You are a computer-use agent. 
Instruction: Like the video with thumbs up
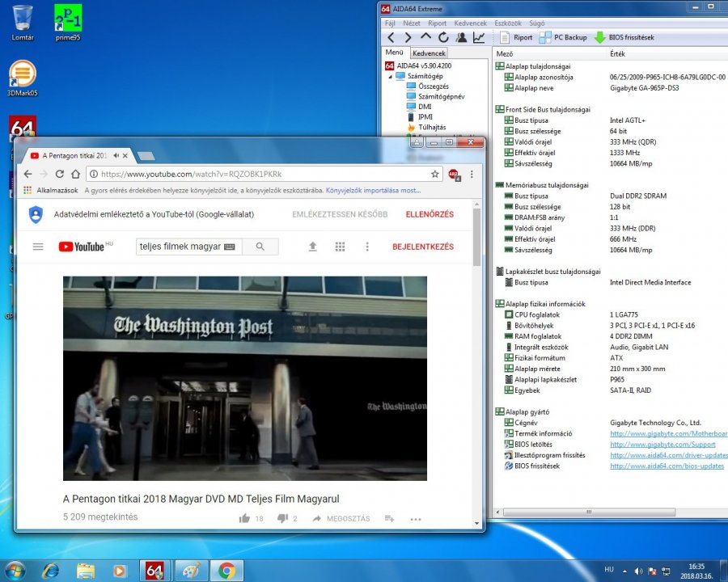244,518
